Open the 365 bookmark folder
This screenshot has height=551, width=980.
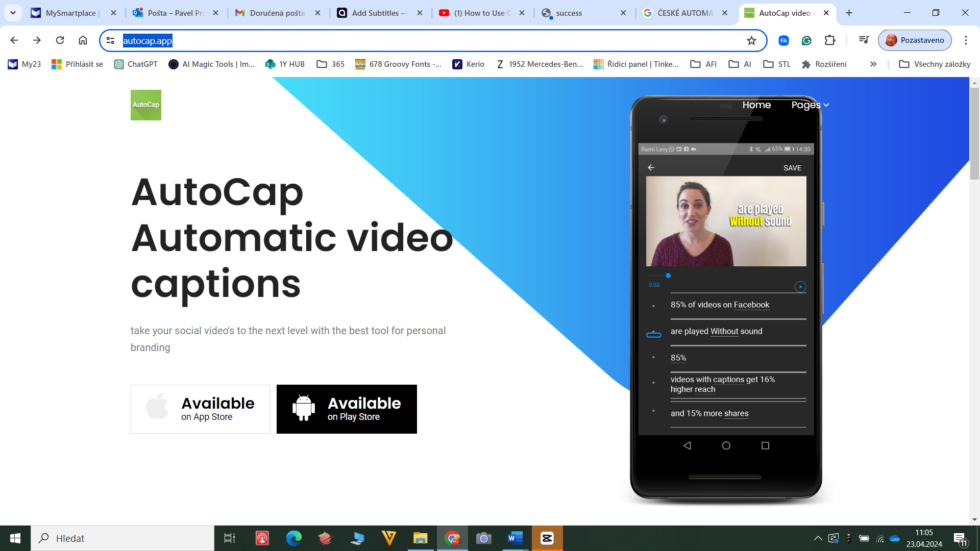pos(330,64)
